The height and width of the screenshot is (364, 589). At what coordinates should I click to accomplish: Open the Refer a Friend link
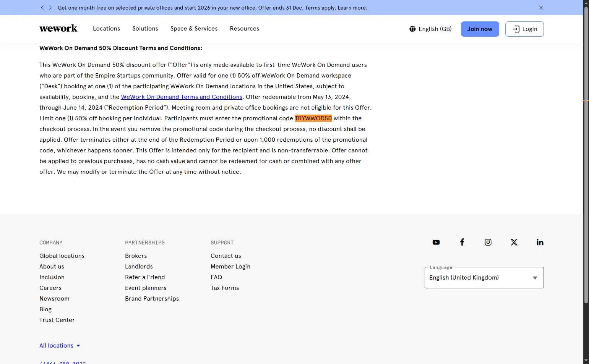pos(145,277)
